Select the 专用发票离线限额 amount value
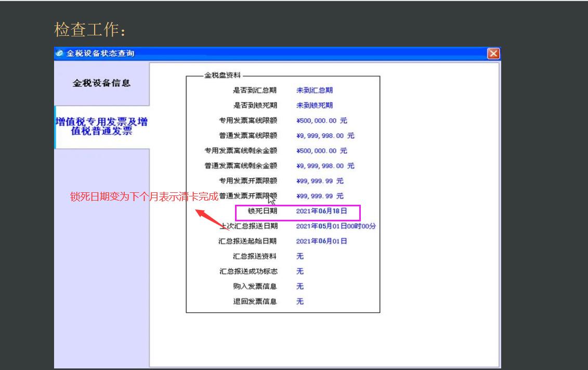588x370 pixels. click(x=321, y=121)
